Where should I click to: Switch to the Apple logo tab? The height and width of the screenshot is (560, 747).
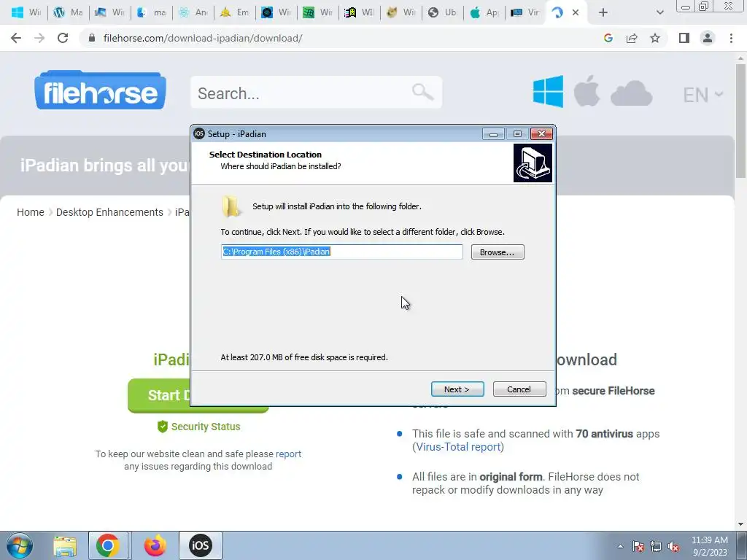tap(485, 12)
